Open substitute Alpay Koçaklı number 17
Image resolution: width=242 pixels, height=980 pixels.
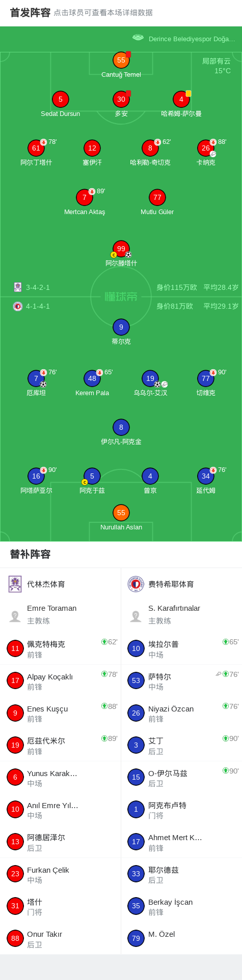[15, 680]
